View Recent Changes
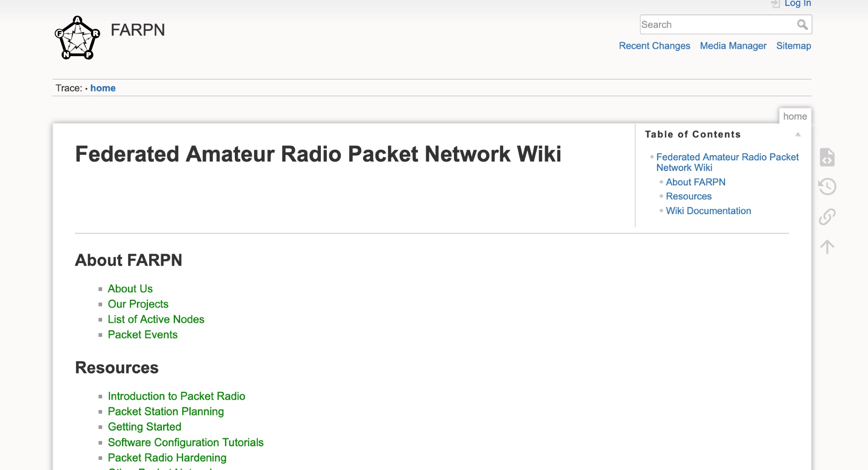Viewport: 868px width, 470px height. [x=654, y=45]
